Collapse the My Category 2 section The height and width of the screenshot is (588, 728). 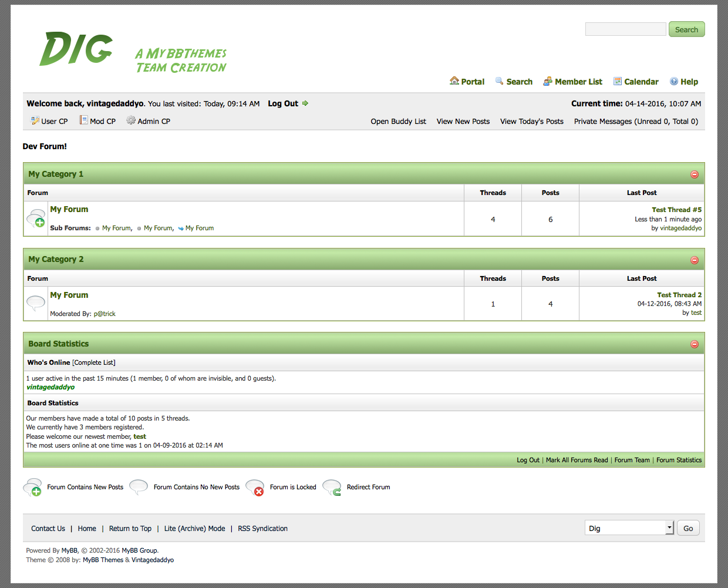click(695, 260)
